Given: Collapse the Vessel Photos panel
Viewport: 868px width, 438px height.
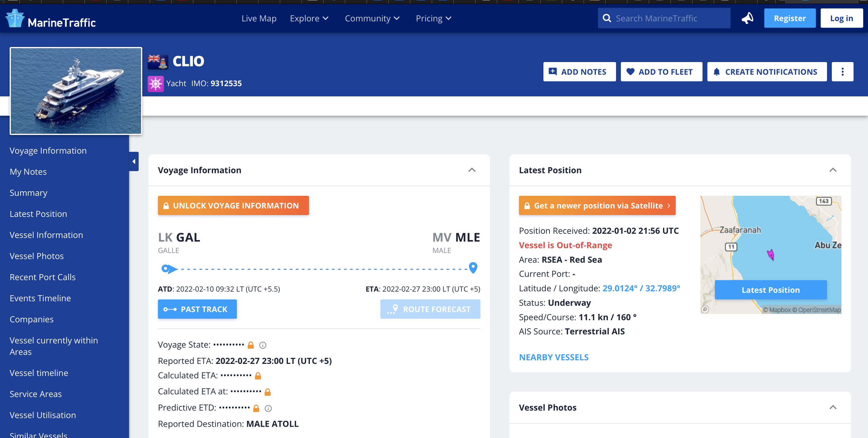Looking at the screenshot, I should click(833, 407).
